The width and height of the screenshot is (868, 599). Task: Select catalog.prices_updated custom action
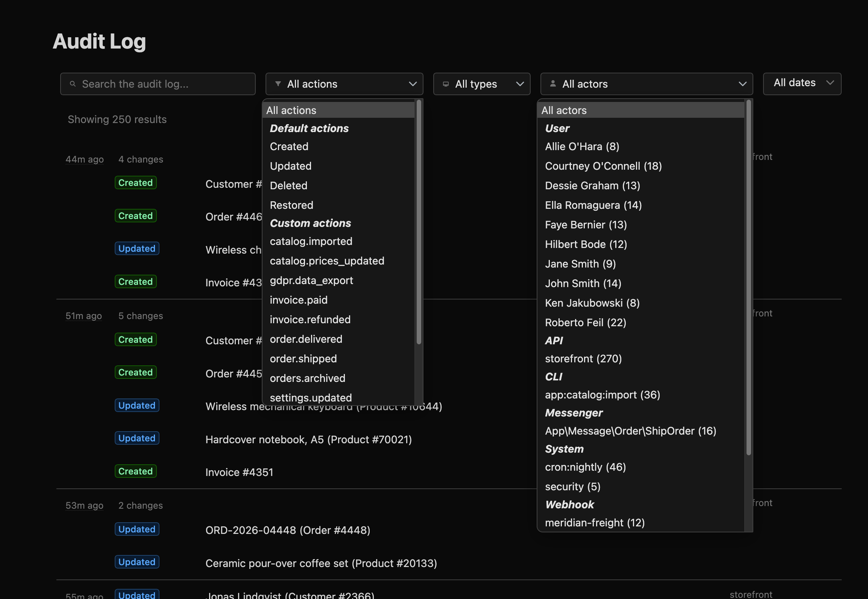point(338,261)
